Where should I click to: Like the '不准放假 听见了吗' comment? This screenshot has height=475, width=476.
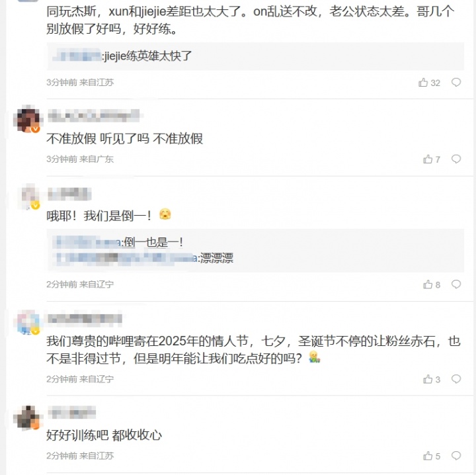427,159
